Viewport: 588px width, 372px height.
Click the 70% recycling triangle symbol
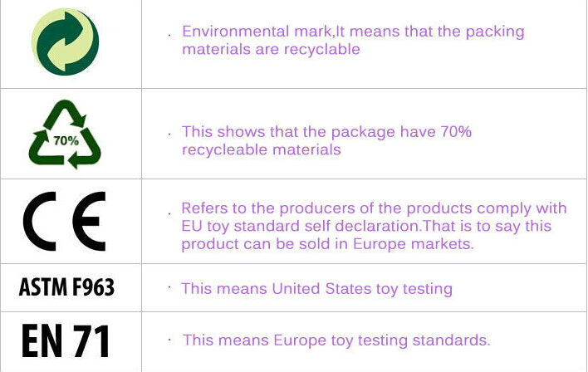[65, 135]
